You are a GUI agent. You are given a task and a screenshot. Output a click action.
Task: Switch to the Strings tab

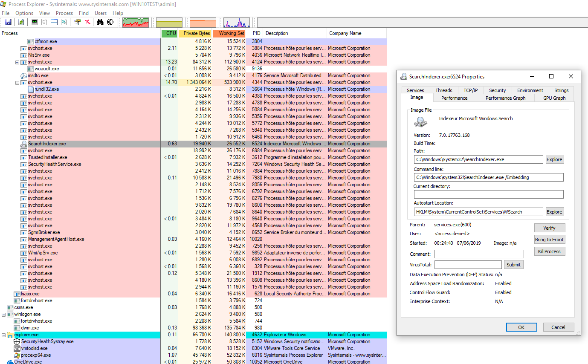[561, 90]
